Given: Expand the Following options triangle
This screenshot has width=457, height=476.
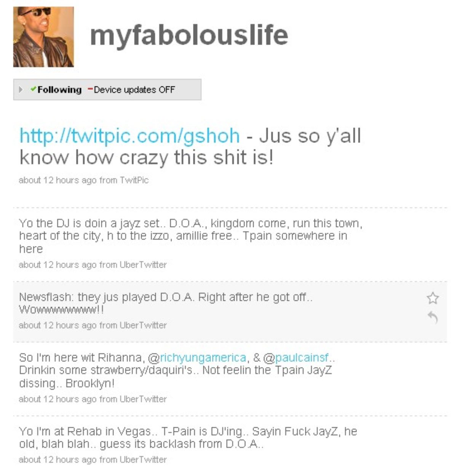Looking at the screenshot, I should coord(21,90).
